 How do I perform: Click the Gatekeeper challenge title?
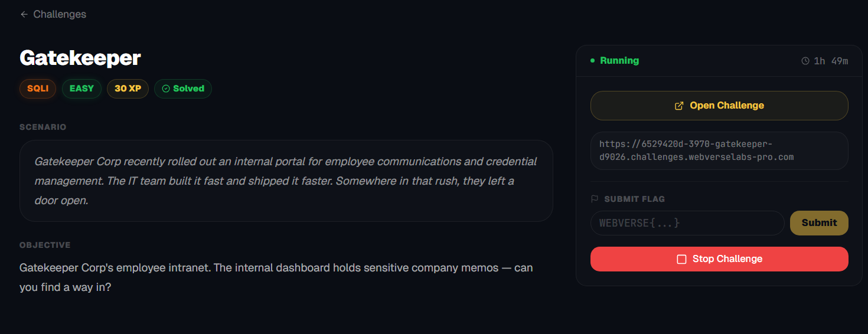point(80,58)
